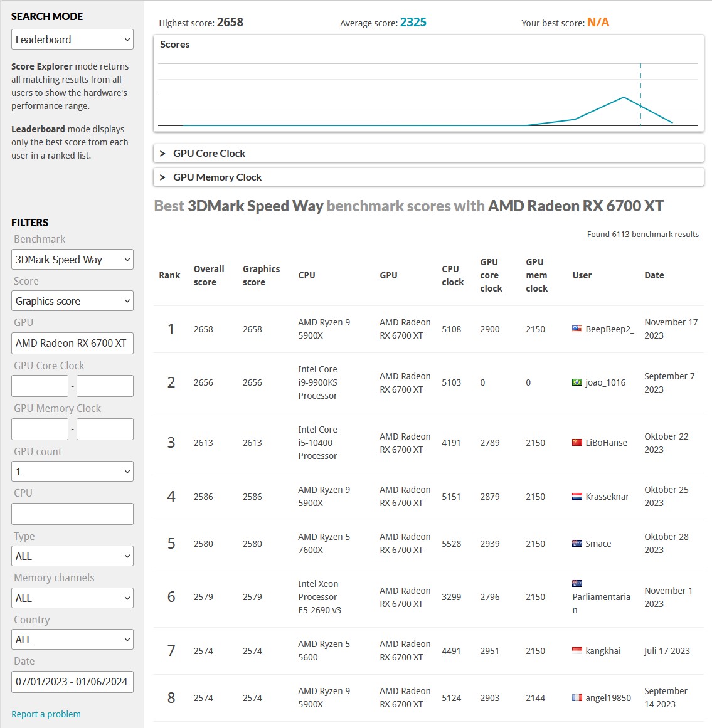Click the CPU filter input field

pos(72,514)
